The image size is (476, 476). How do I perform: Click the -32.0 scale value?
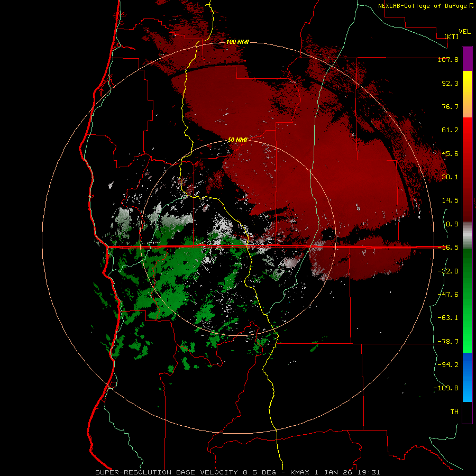[448, 271]
